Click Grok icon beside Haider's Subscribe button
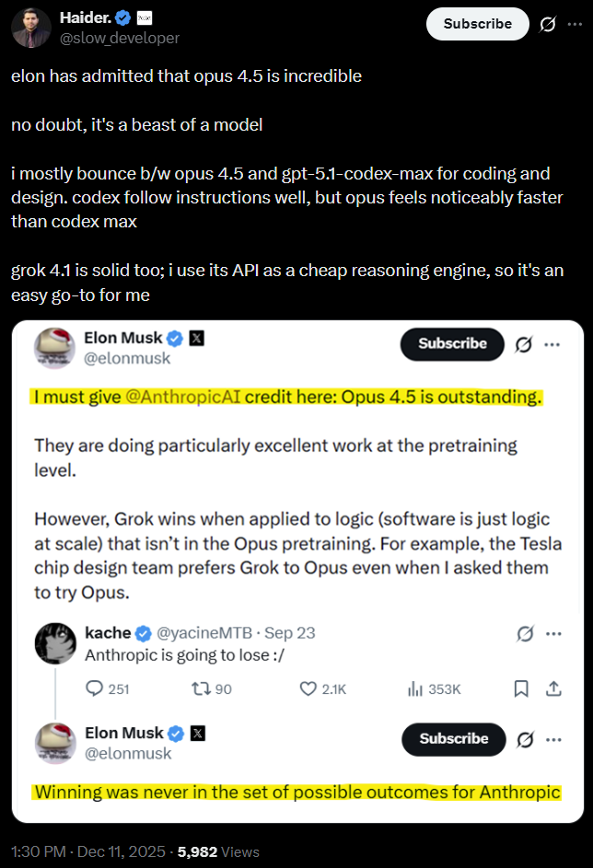The height and width of the screenshot is (868, 593). coord(547,24)
